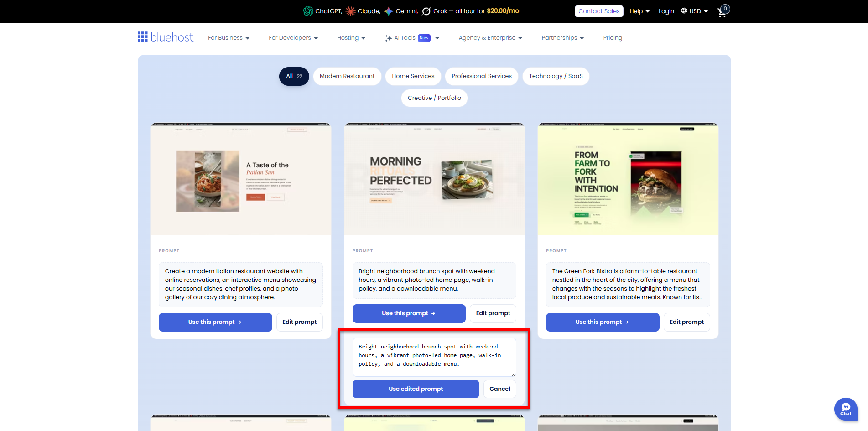Expand the For Developers menu
Viewport: 868px width, 431px height.
click(293, 38)
